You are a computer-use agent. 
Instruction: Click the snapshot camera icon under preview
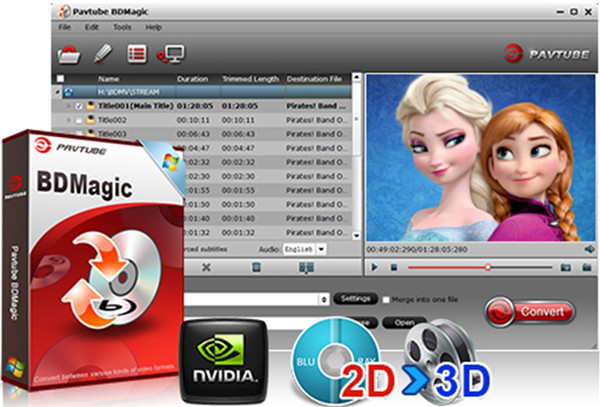tap(566, 267)
